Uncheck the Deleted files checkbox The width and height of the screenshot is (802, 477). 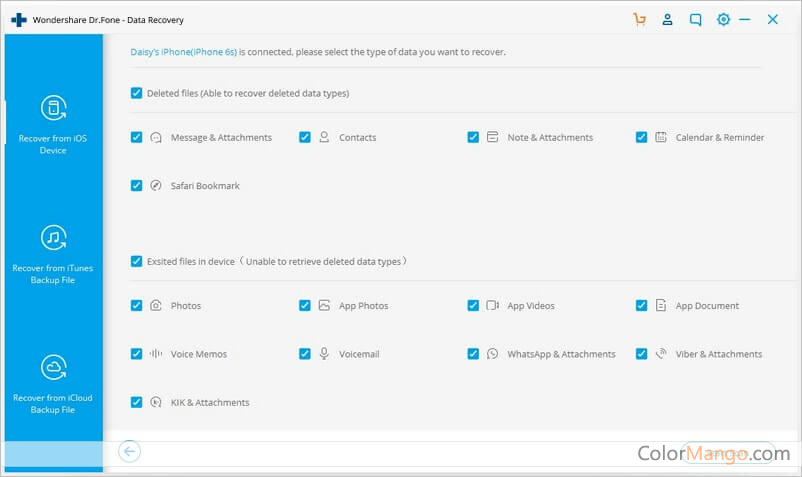136,93
